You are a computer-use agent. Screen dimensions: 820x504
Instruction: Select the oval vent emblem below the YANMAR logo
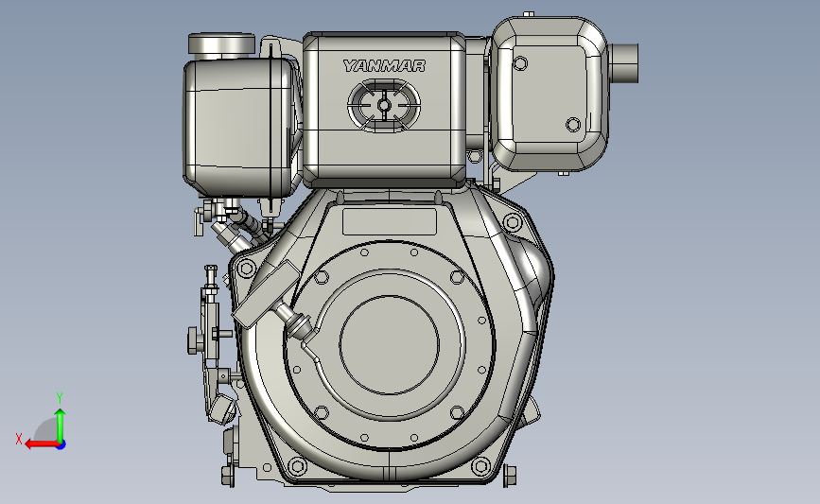click(x=384, y=106)
